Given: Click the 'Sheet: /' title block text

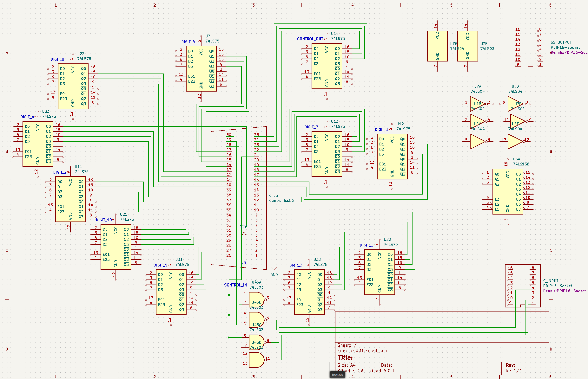Looking at the screenshot, I should click(347, 345).
